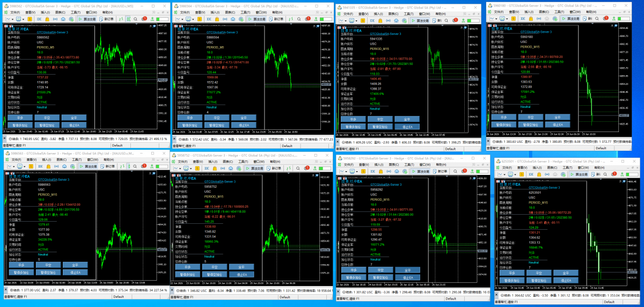This screenshot has width=644, height=307.
Task: Open MetaEditor IDE in window 5941335
Action: coord(372,20)
